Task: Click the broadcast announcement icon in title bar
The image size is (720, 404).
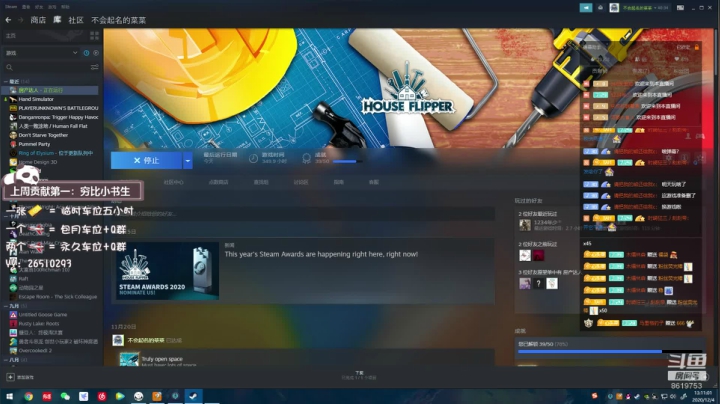Action: point(585,7)
